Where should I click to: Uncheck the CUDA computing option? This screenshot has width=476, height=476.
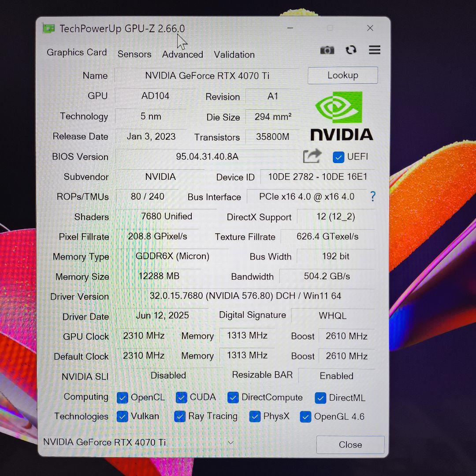coord(181,398)
